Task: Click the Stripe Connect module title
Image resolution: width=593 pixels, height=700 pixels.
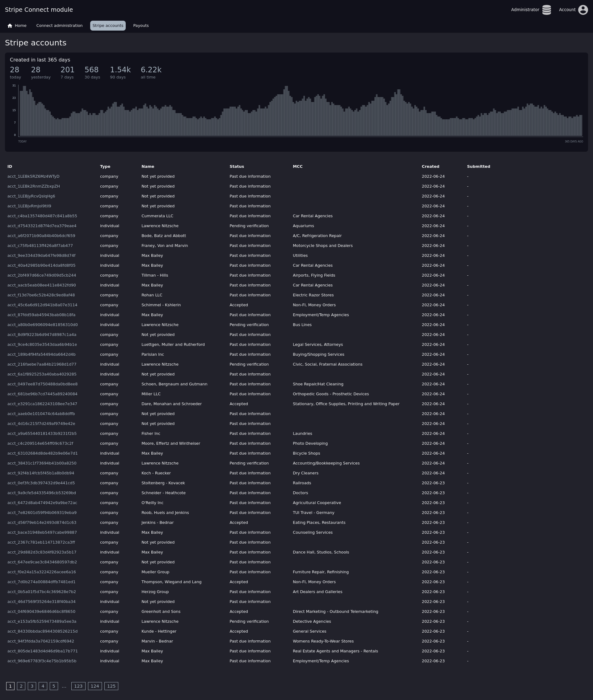Action: tap(39, 10)
